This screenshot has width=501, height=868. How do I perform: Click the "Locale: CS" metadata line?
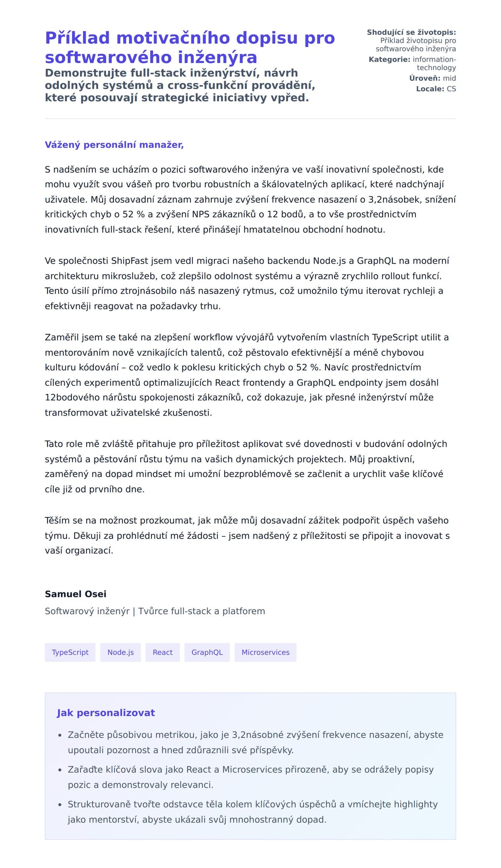click(x=436, y=89)
